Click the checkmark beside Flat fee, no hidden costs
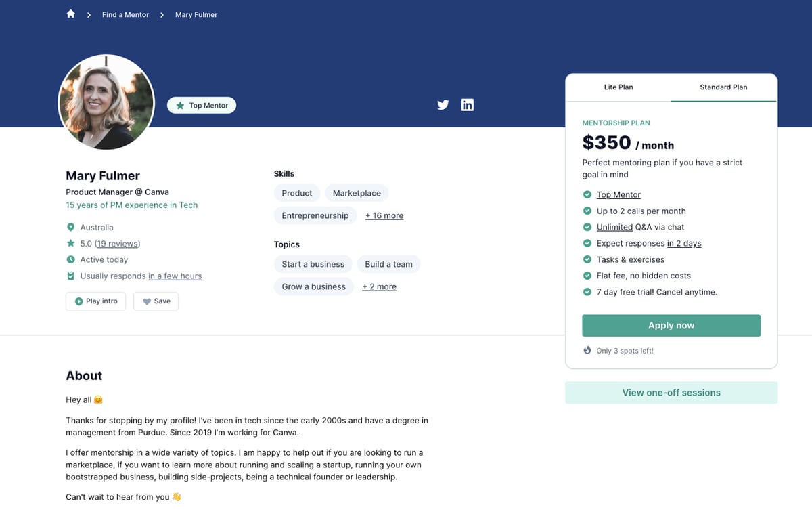The image size is (812, 512). 587,276
